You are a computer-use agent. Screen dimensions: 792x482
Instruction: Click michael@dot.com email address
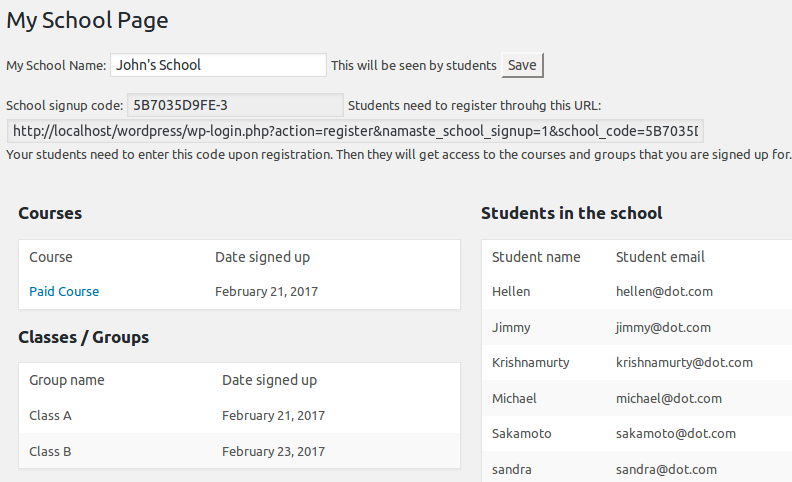click(x=669, y=398)
